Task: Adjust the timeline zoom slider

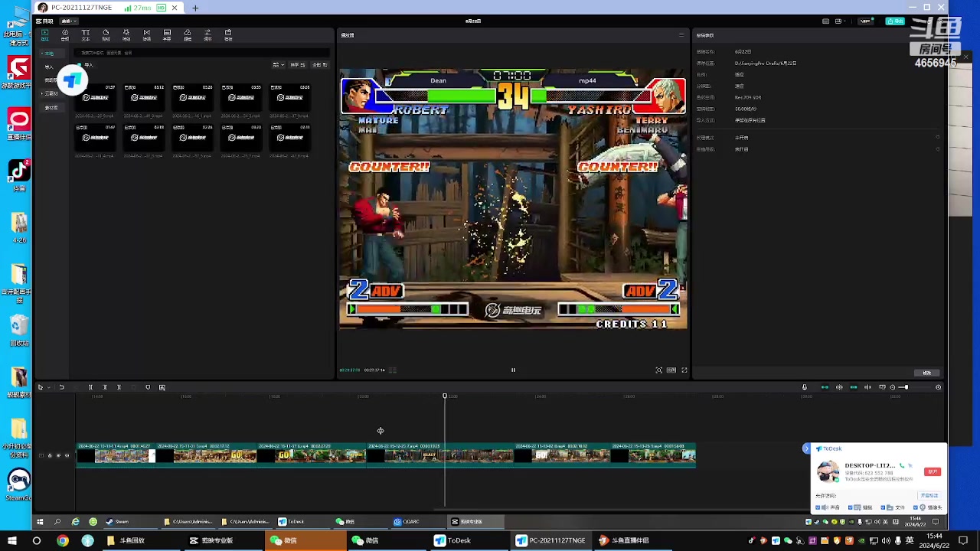Action: tap(906, 387)
